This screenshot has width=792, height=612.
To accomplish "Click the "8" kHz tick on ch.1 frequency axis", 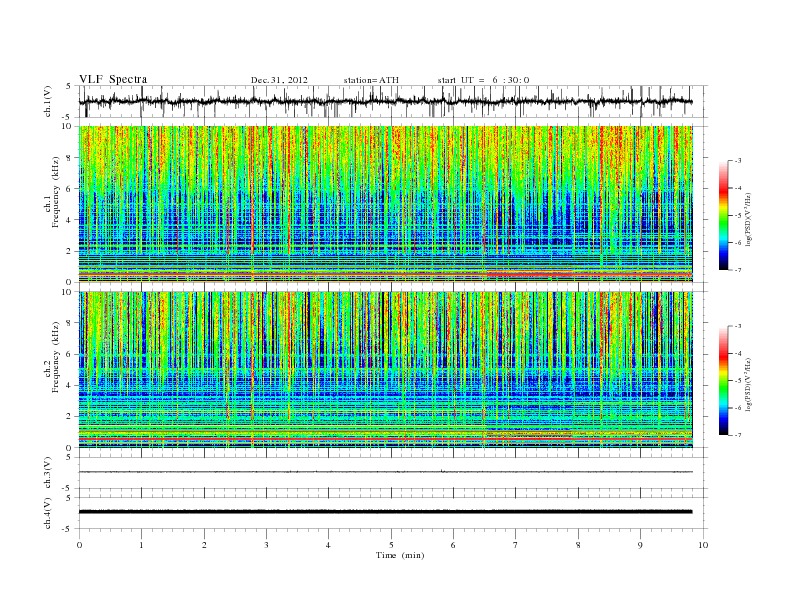I will (x=70, y=158).
